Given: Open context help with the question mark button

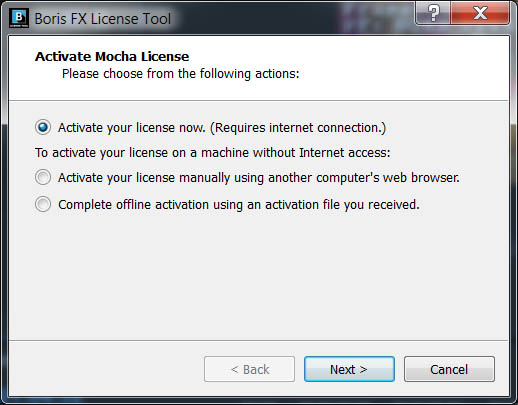Looking at the screenshot, I should pos(433,13).
